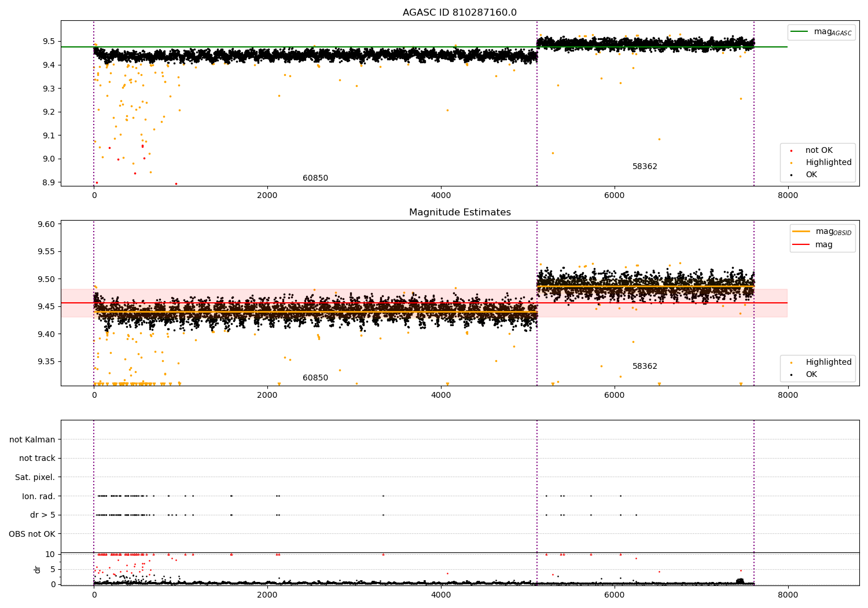Viewport: 868px width, 608px height.
Task: Click the 'Ion. rad.' row label
Action: (x=39, y=496)
